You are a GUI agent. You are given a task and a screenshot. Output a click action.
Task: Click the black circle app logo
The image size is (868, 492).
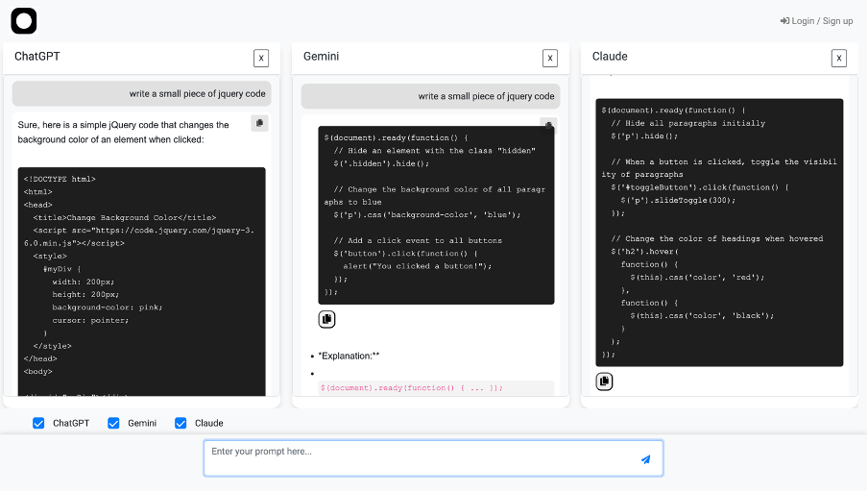click(x=24, y=21)
